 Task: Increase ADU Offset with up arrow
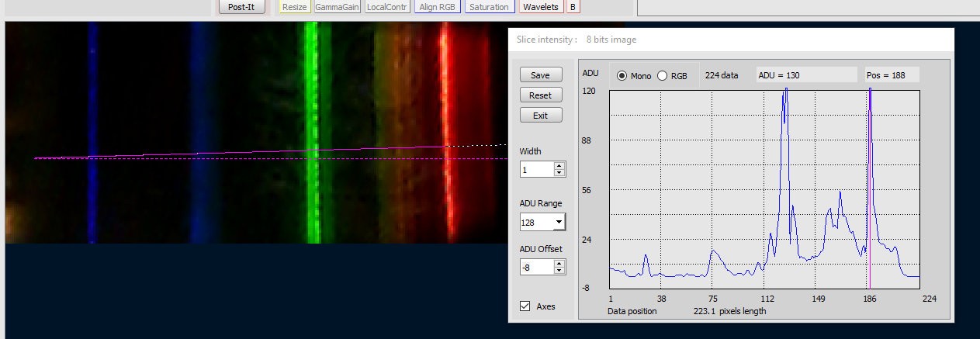tap(559, 263)
